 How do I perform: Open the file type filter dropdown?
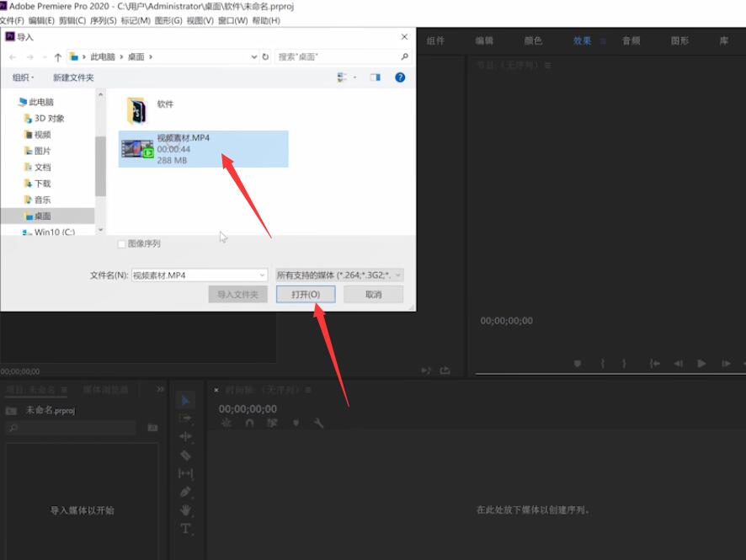(x=398, y=275)
